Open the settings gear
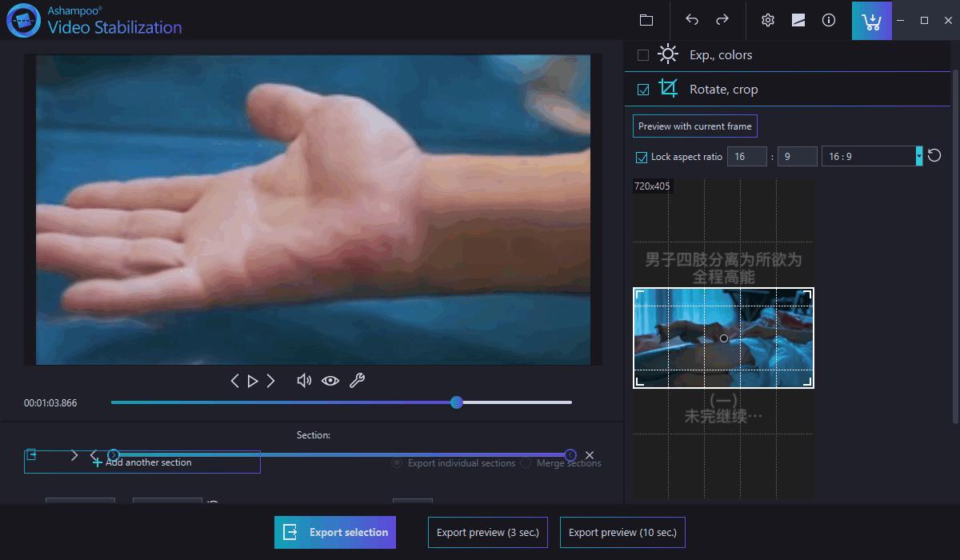Screen dimensions: 960x560 click(768, 20)
